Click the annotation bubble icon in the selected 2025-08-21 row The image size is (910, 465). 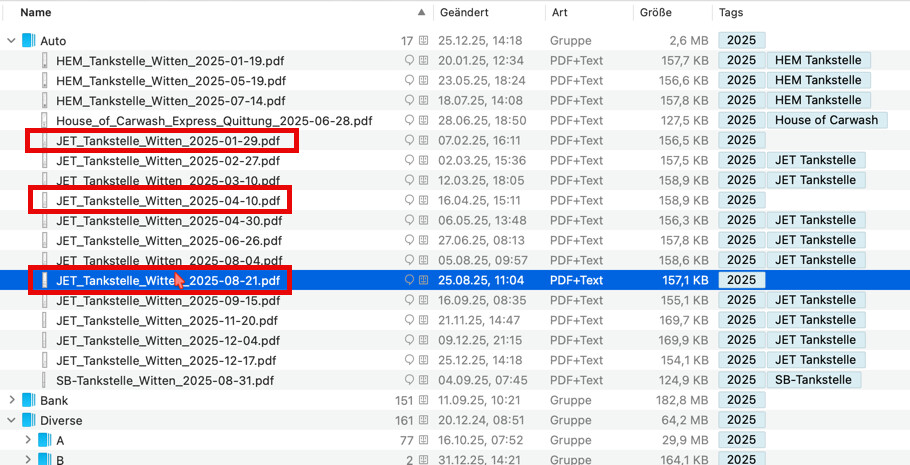(409, 280)
